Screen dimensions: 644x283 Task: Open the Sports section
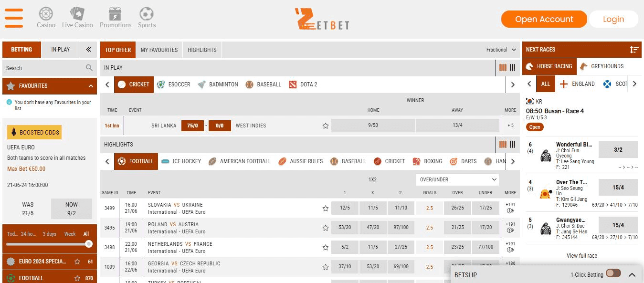pos(147,18)
